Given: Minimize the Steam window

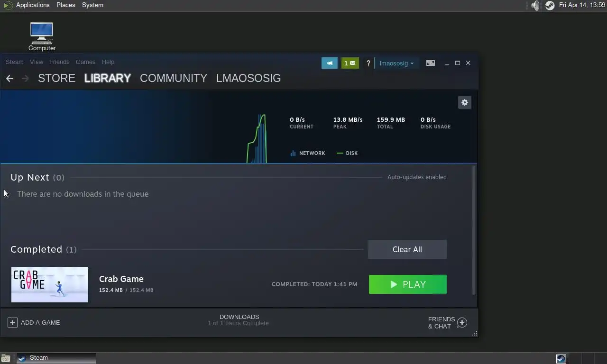Looking at the screenshot, I should (x=447, y=63).
